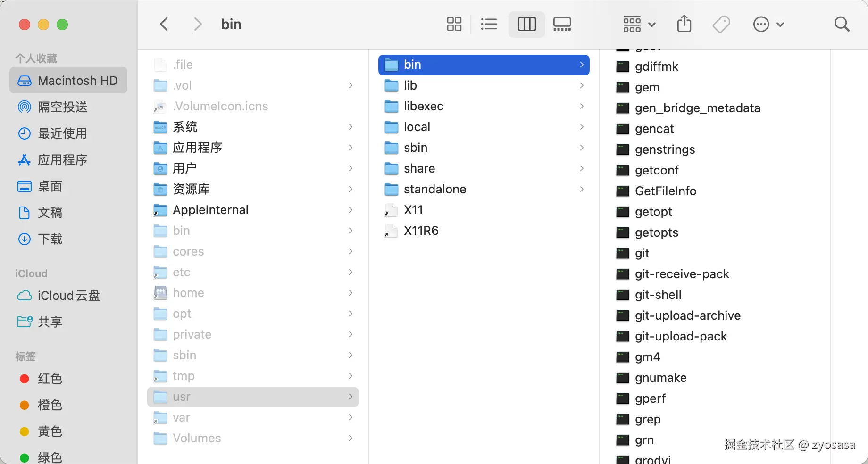Select the git-receive-pack executable
Viewport: 868px width, 464px height.
tap(715, 274)
